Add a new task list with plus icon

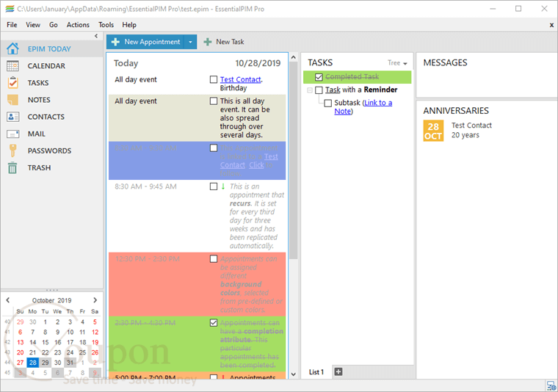coord(338,372)
